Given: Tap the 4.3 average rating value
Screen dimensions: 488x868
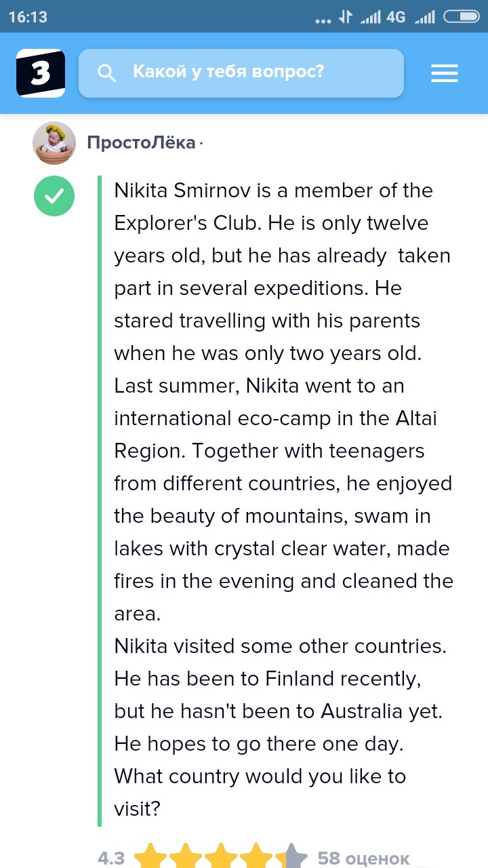Looking at the screenshot, I should [x=112, y=859].
